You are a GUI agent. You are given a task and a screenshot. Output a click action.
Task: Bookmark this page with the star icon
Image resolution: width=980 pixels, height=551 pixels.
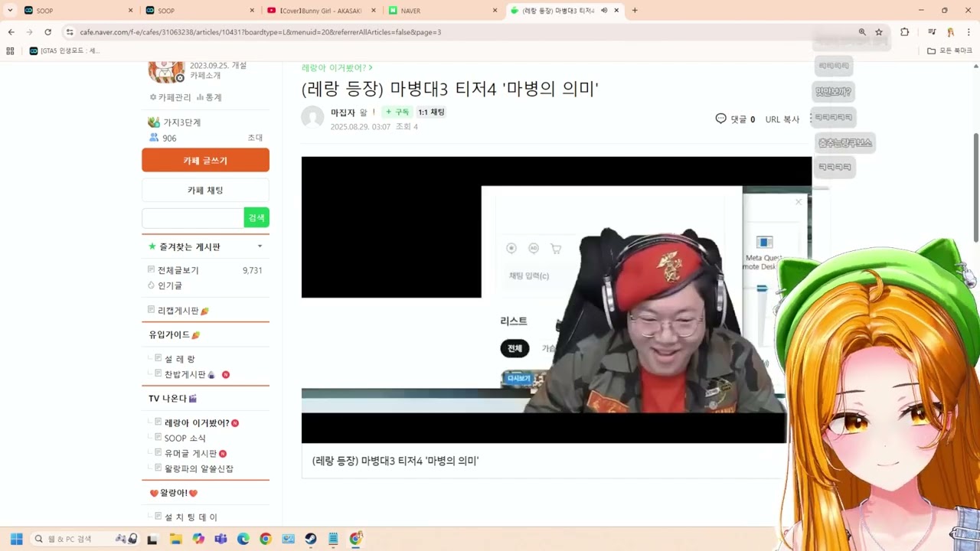(x=879, y=32)
